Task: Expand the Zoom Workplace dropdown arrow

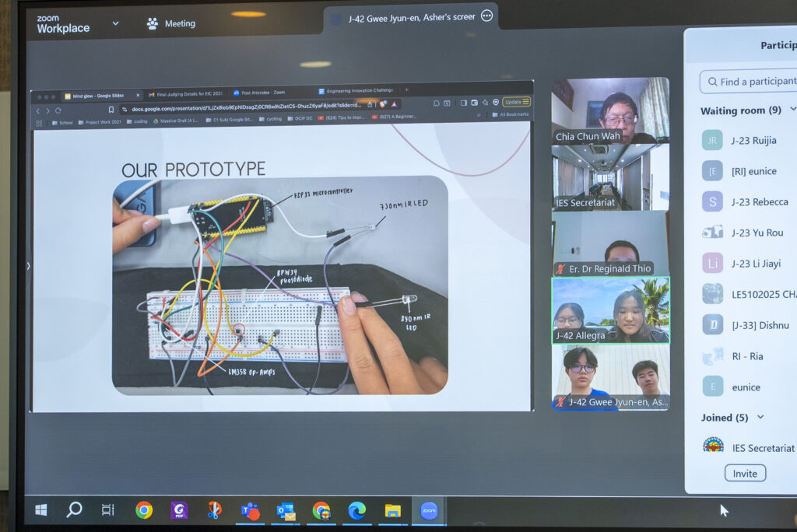Action: 115,23
